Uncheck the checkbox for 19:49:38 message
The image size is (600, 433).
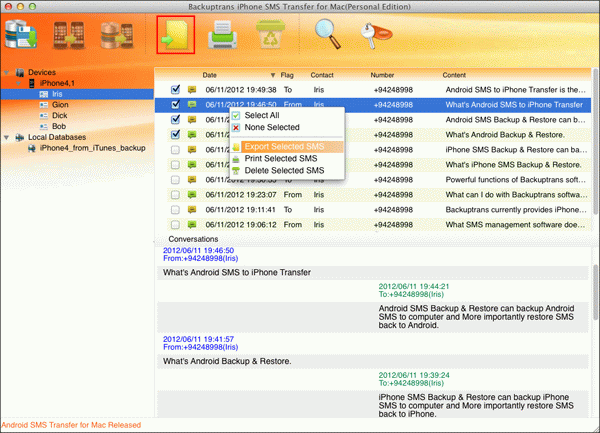(x=175, y=90)
